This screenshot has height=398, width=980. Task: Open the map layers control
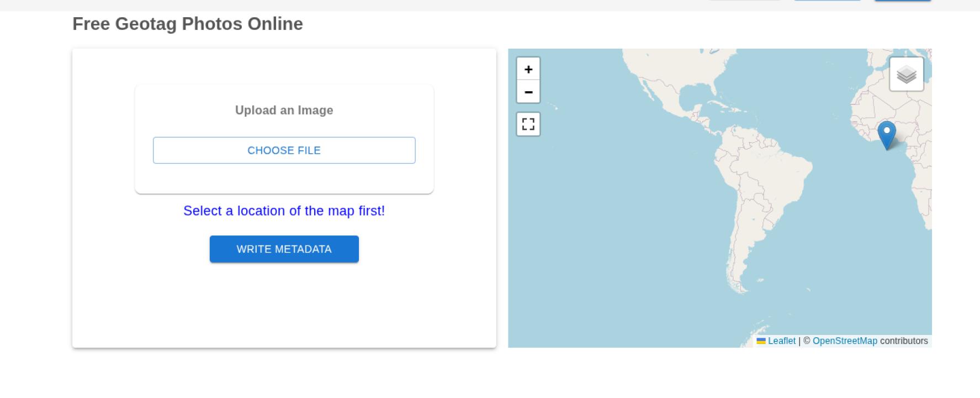pos(906,74)
